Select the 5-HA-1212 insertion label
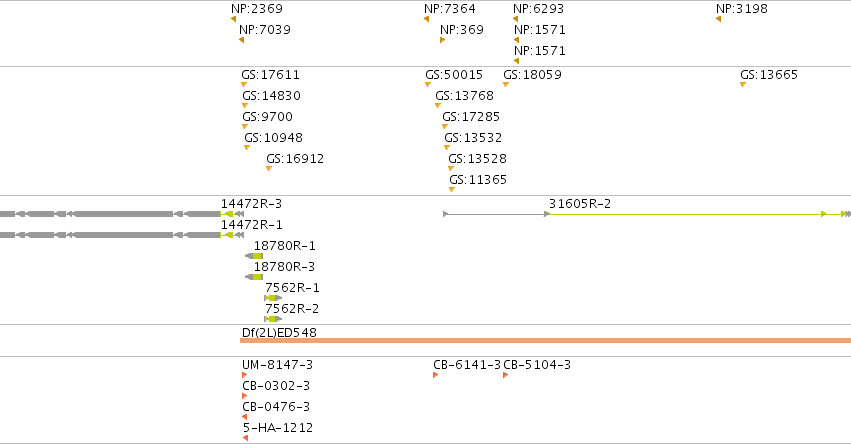The width and height of the screenshot is (851, 444). pos(278,428)
